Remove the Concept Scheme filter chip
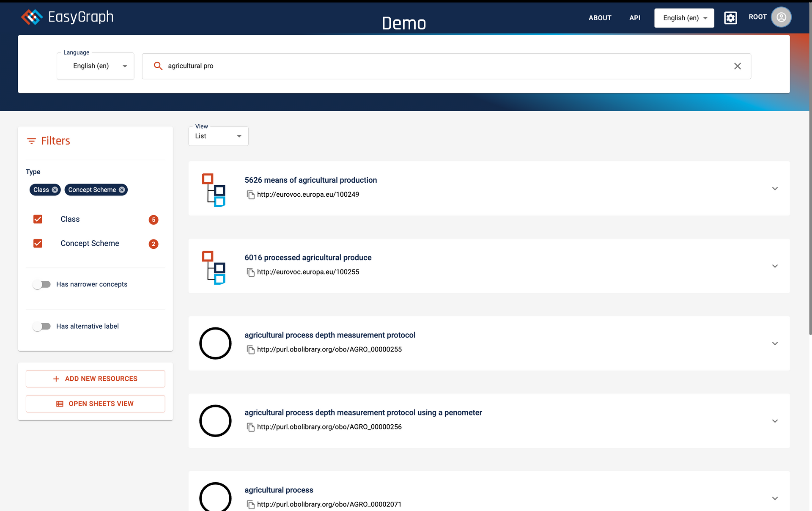This screenshot has width=812, height=511. [x=122, y=190]
